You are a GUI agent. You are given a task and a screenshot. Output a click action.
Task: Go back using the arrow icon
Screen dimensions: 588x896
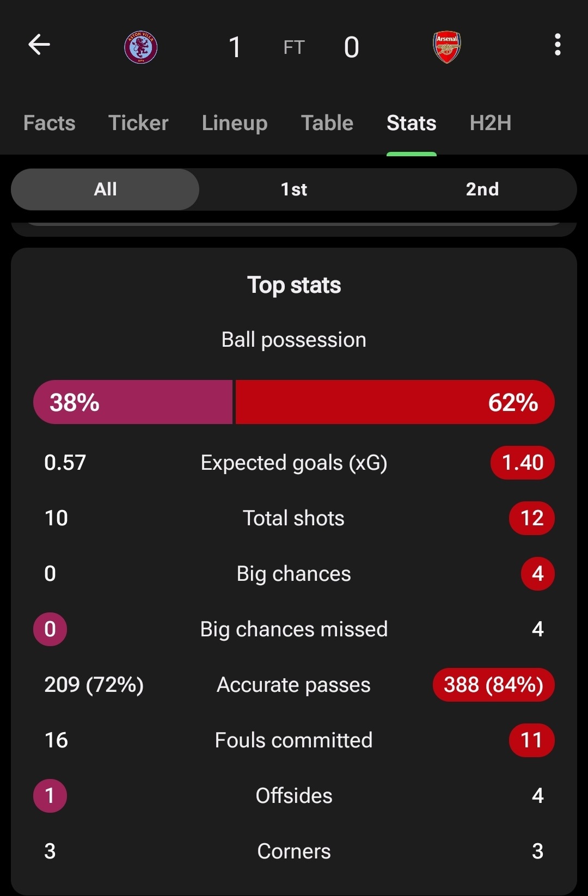39,45
